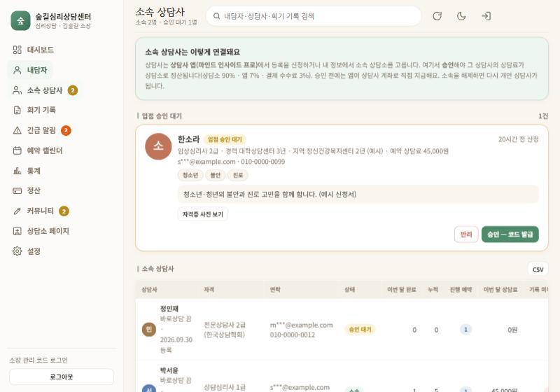Click the 반려 reject button
The width and height of the screenshot is (560, 392).
point(466,234)
